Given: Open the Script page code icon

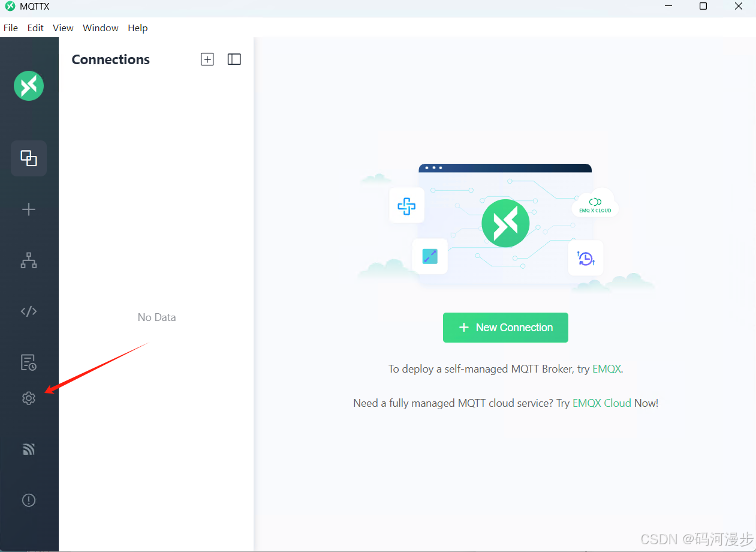Looking at the screenshot, I should [29, 311].
